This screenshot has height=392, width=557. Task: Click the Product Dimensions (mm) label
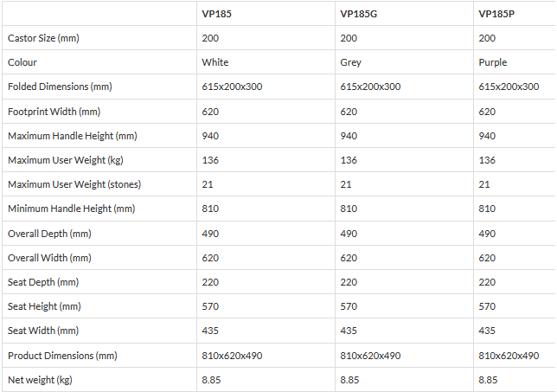[x=62, y=356]
